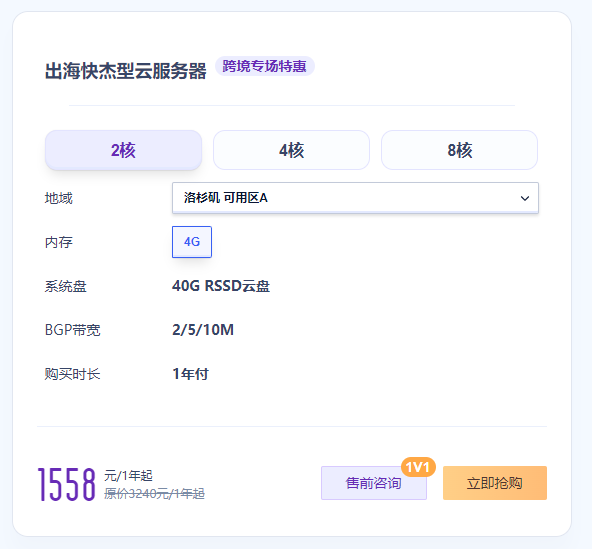Click the BGP带宽 label
Screen dimensions: 592x549
tap(72, 330)
